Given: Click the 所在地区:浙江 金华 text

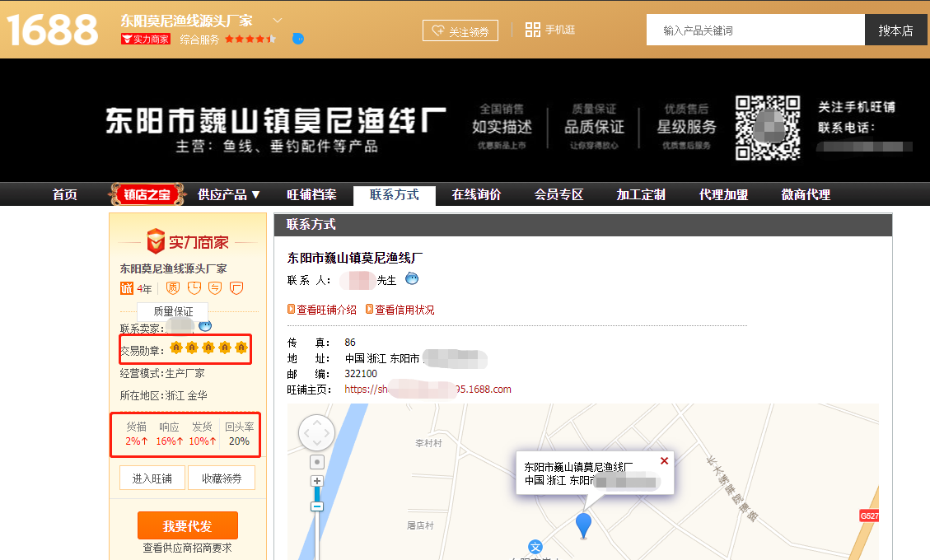Looking at the screenshot, I should (163, 395).
